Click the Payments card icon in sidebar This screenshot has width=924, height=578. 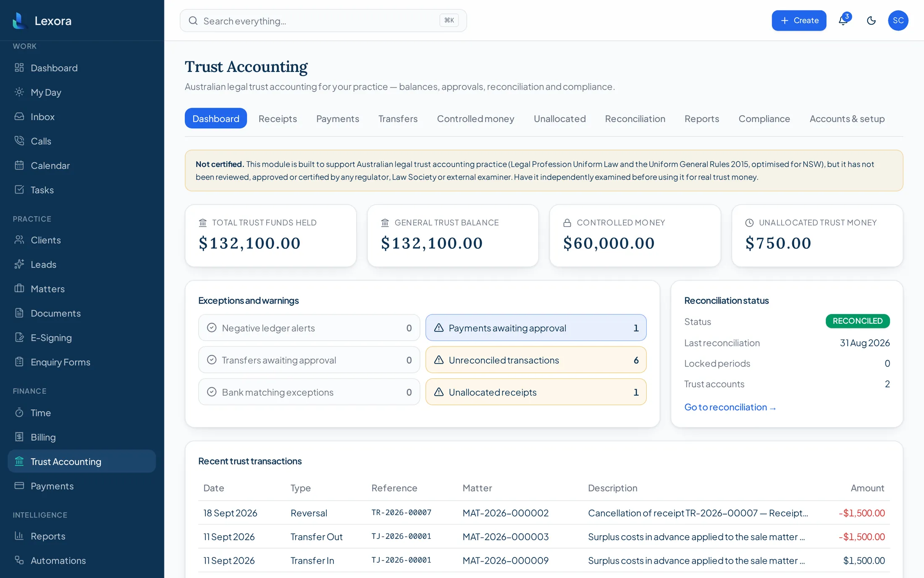19,486
